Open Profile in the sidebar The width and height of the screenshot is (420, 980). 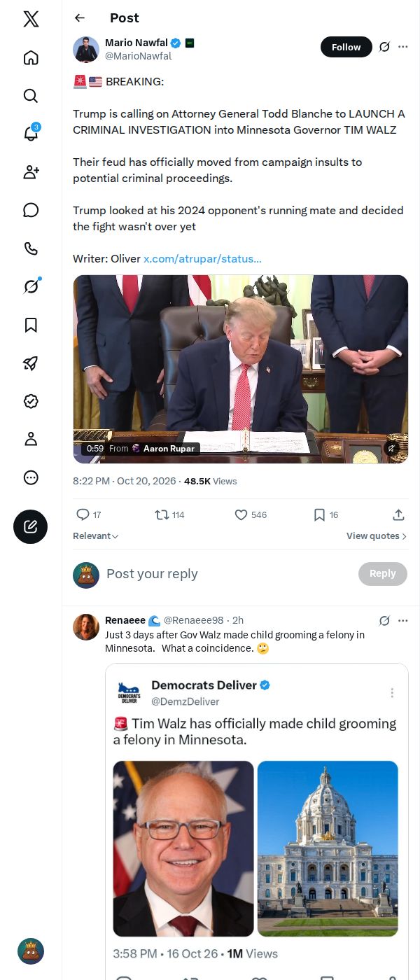(31, 439)
